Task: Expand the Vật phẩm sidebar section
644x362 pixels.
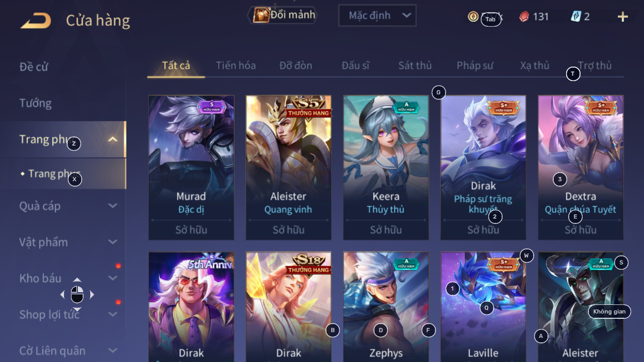Action: click(113, 242)
